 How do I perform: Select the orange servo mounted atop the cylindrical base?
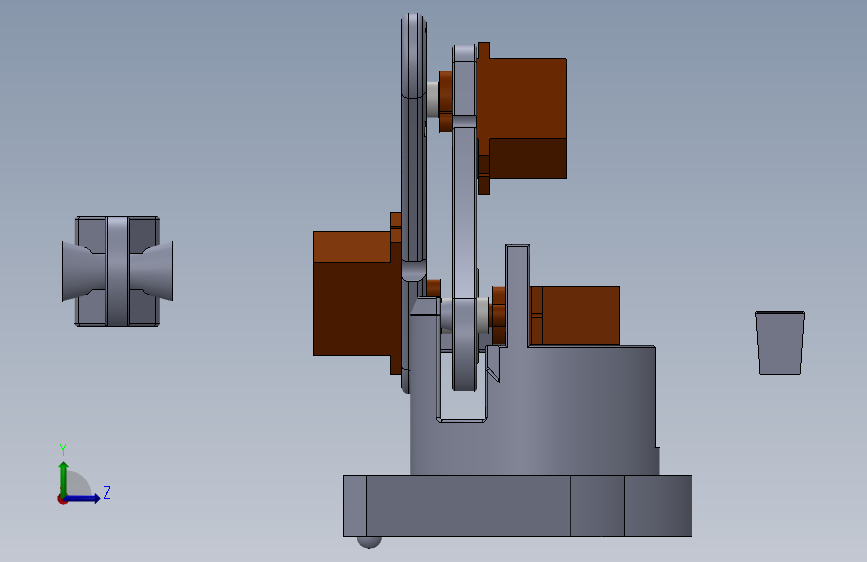[575, 315]
